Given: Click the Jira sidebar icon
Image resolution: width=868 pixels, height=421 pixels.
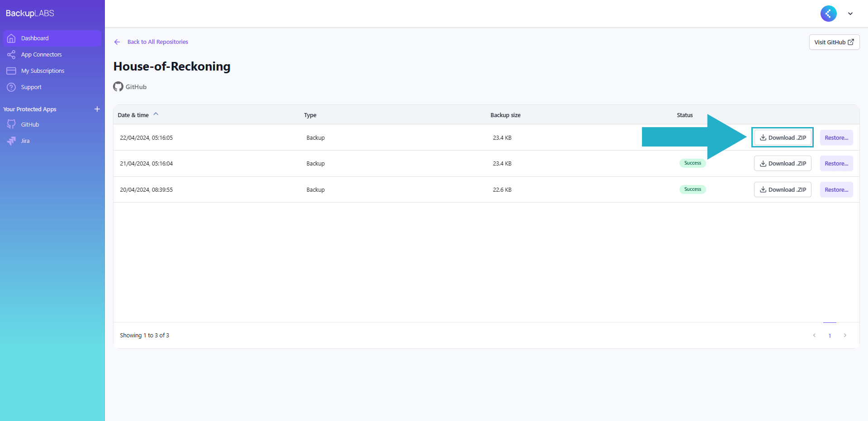Looking at the screenshot, I should click(11, 141).
